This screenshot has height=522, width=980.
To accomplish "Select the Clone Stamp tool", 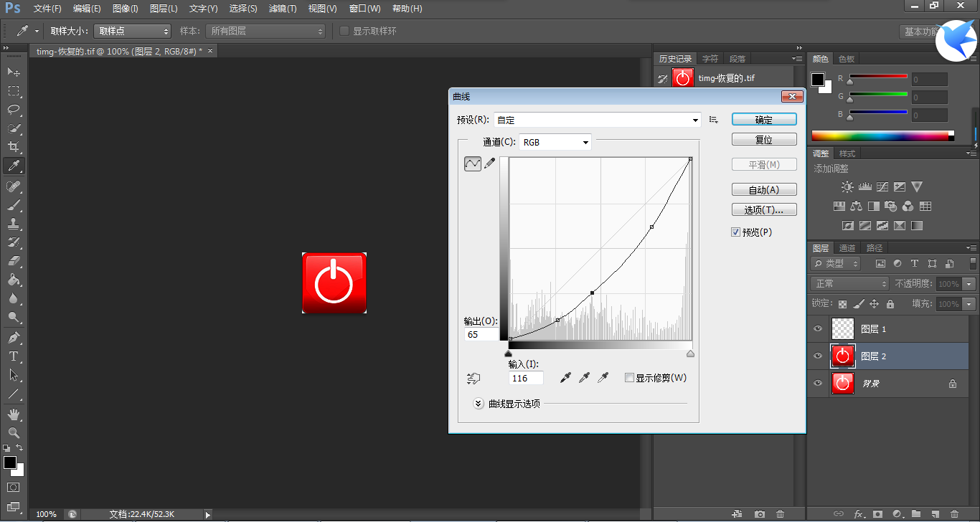I will [x=14, y=224].
